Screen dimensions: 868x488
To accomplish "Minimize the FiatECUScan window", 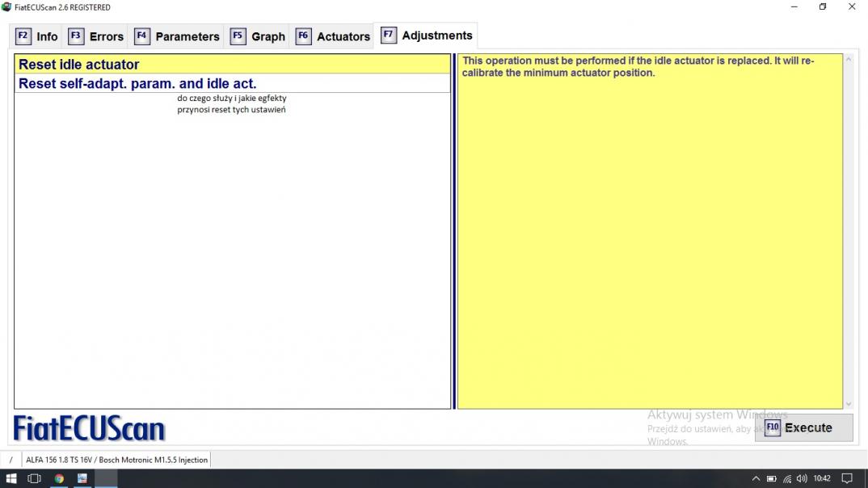I will point(794,6).
